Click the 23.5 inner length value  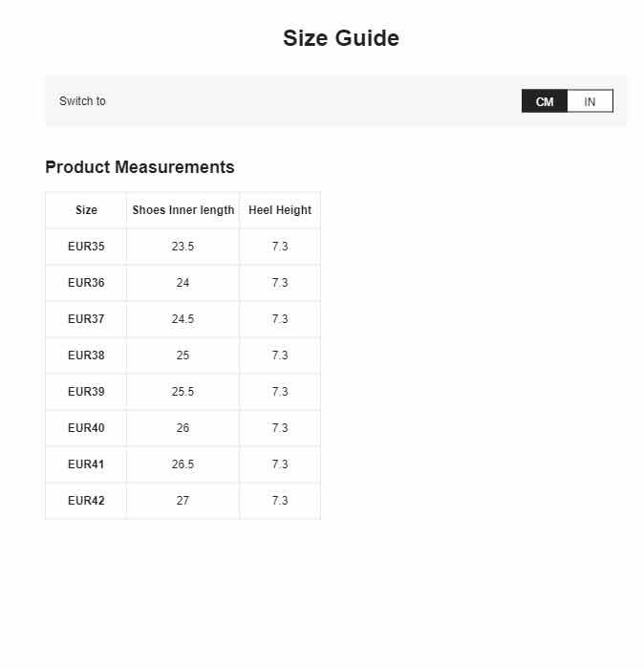click(182, 247)
